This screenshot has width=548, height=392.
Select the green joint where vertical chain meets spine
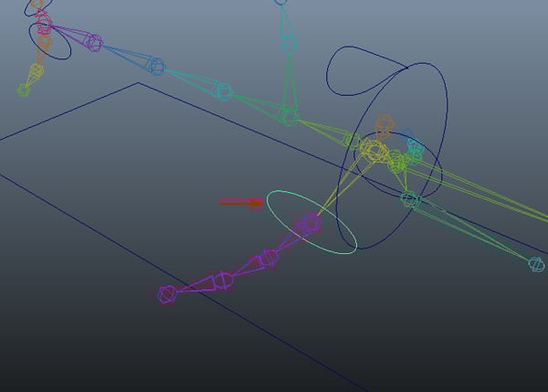(290, 115)
